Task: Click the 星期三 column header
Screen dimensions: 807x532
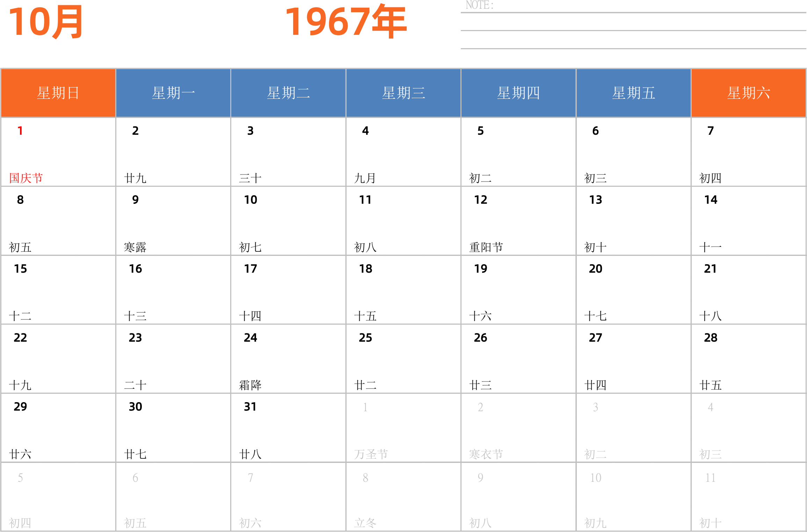Action: (x=403, y=93)
